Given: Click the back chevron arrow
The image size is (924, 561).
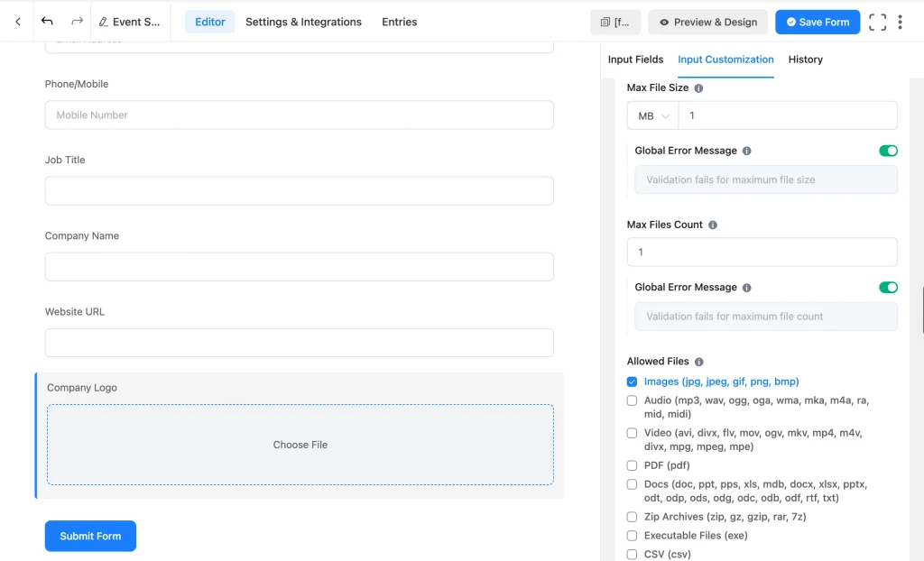Looking at the screenshot, I should tap(18, 22).
